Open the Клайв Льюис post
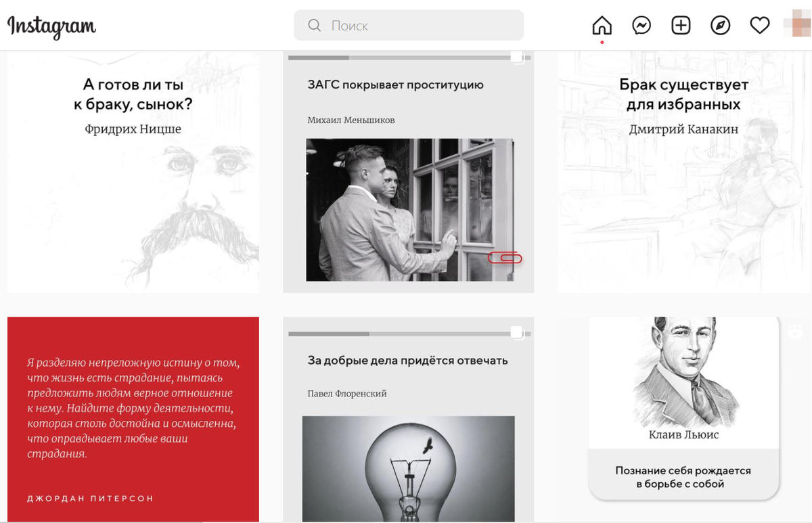This screenshot has height=523, width=812. point(683,419)
